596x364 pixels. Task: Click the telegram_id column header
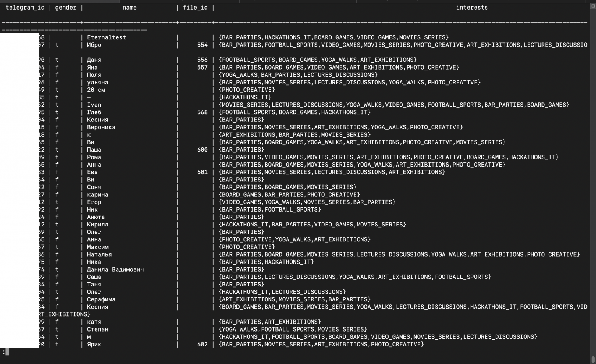click(x=25, y=8)
